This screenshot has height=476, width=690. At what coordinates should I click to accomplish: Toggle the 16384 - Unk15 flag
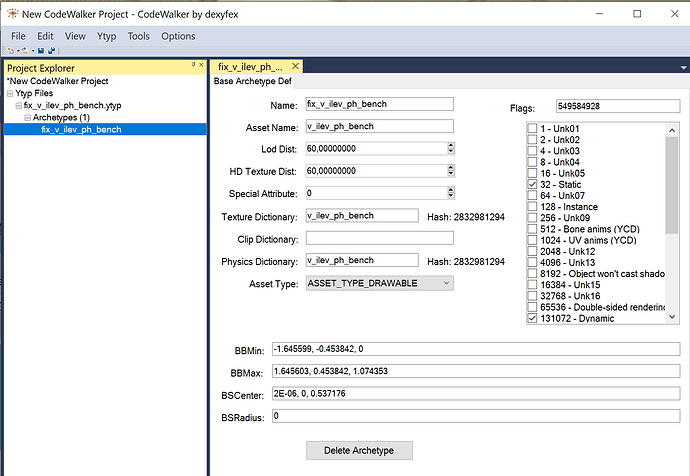click(532, 285)
